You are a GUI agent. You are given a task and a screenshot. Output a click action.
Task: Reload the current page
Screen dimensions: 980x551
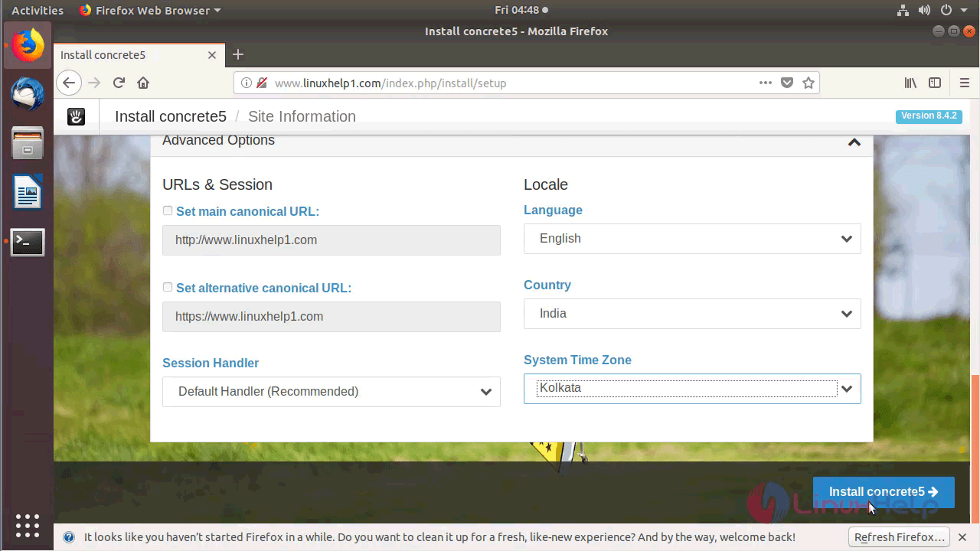click(119, 83)
